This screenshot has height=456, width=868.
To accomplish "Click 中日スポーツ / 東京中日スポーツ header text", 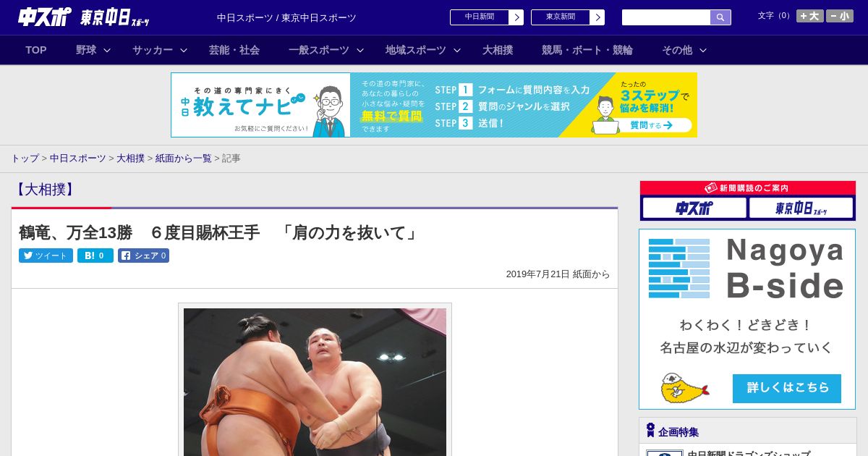I will [286, 18].
